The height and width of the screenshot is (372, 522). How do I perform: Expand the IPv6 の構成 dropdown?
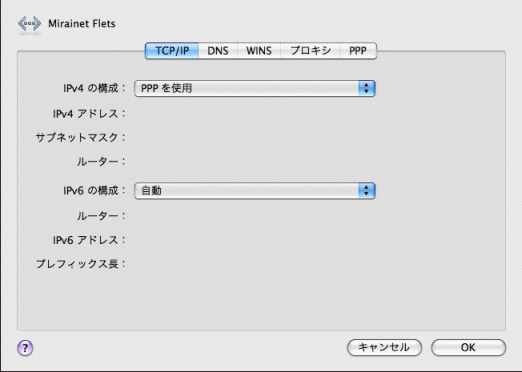coord(255,191)
